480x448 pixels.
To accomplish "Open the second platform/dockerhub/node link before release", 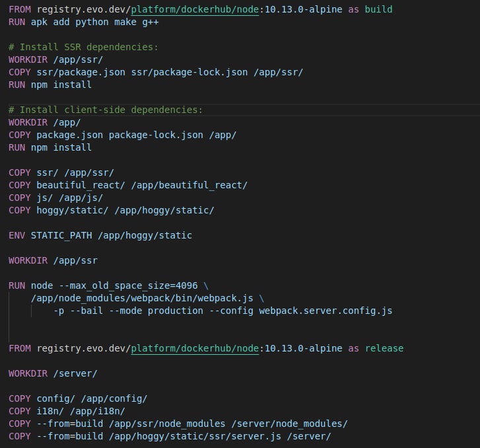I will (x=195, y=348).
